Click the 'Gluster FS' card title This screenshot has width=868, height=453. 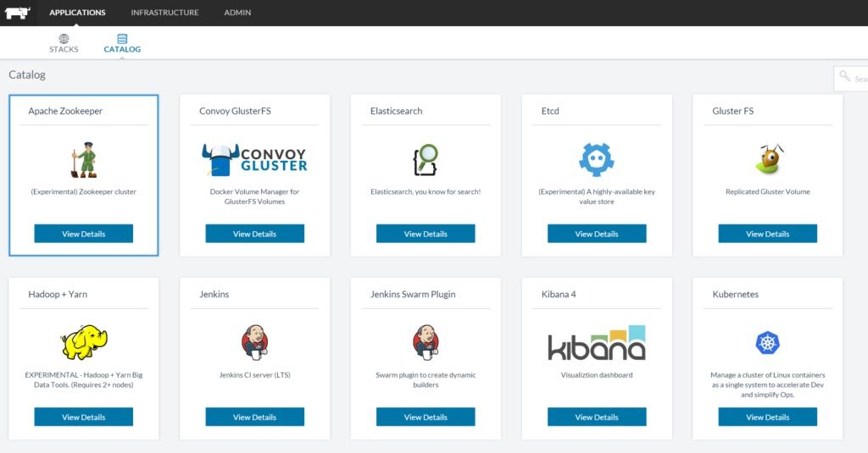tap(733, 111)
